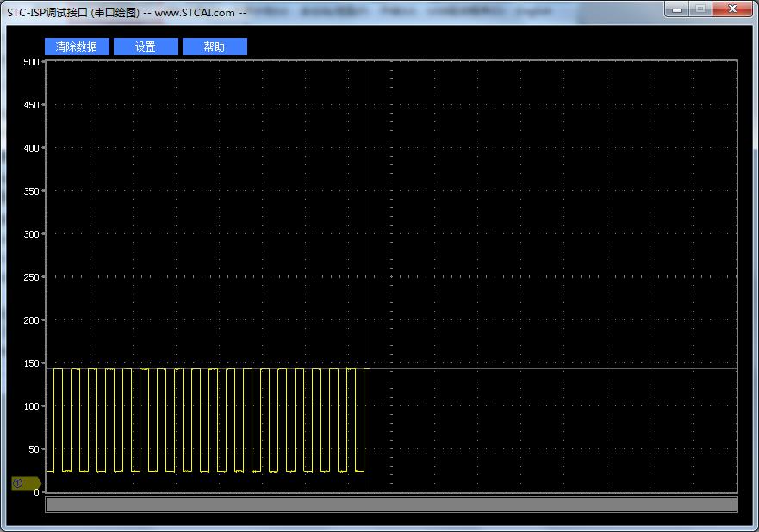The width and height of the screenshot is (759, 532).
Task: Click the 50 label on the Y axis
Action: 34,449
